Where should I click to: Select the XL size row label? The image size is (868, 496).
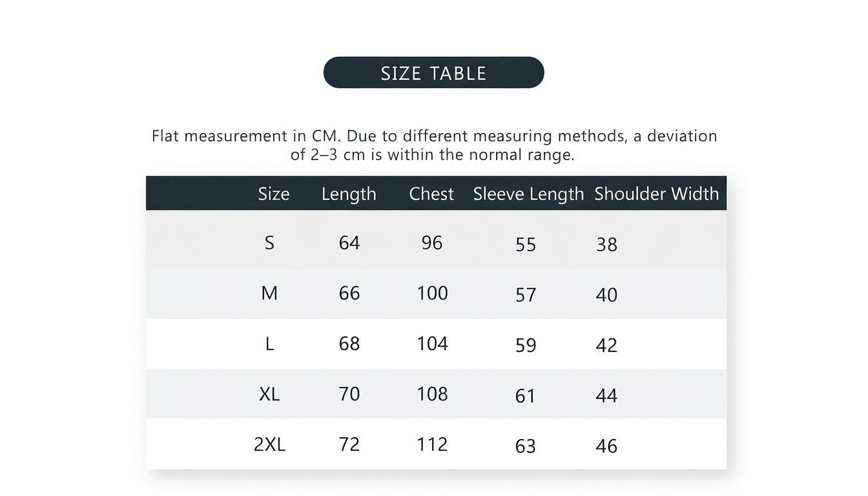pos(269,394)
